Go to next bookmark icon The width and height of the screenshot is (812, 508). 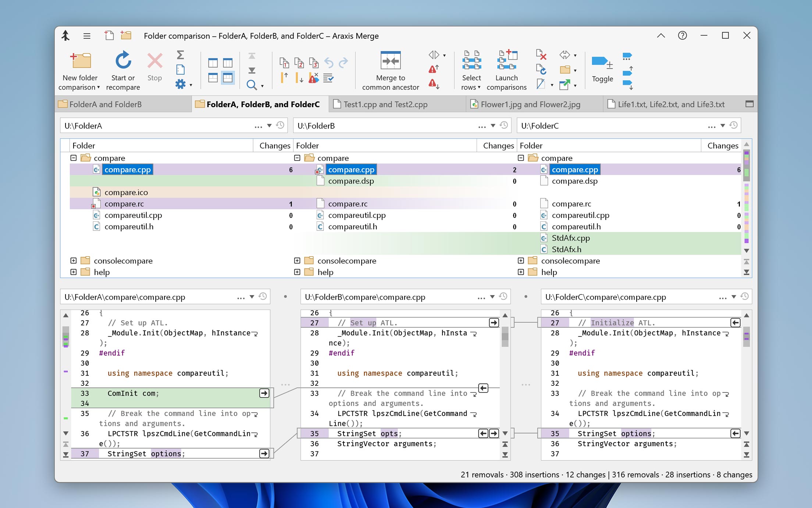click(x=628, y=84)
